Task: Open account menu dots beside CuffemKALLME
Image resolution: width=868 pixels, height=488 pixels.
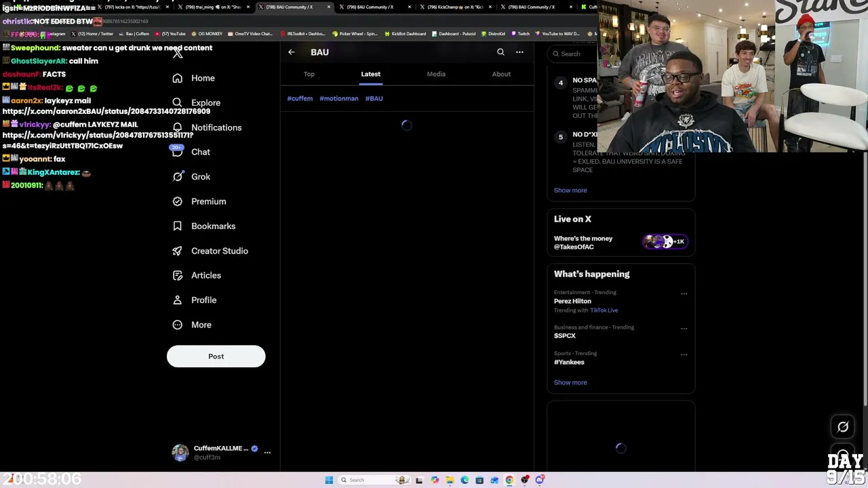Action: (x=267, y=452)
